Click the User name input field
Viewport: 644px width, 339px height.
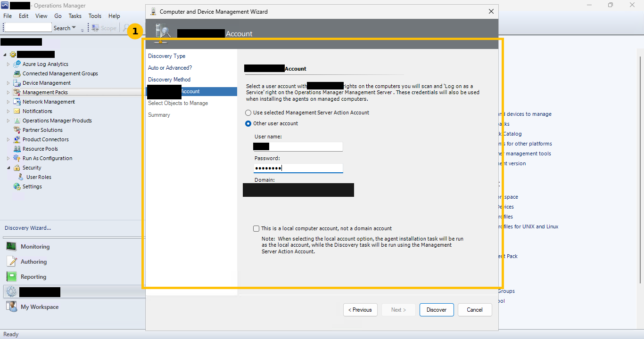[298, 146]
